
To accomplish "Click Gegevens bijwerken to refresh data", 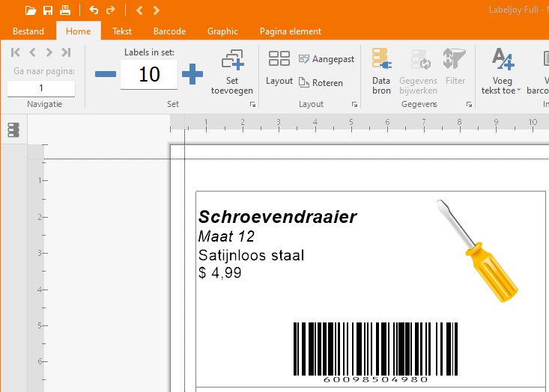I will (419, 72).
